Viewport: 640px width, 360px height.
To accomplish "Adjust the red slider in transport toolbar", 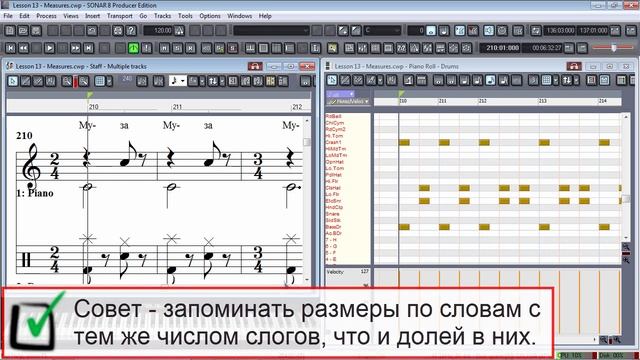I will tap(613, 48).
